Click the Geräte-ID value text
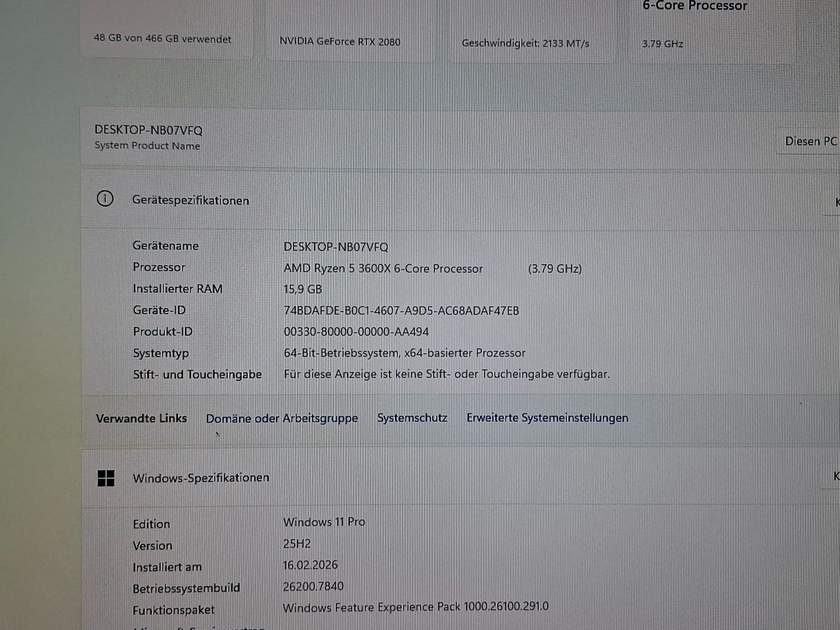Viewport: 840px width, 630px height. click(x=401, y=311)
